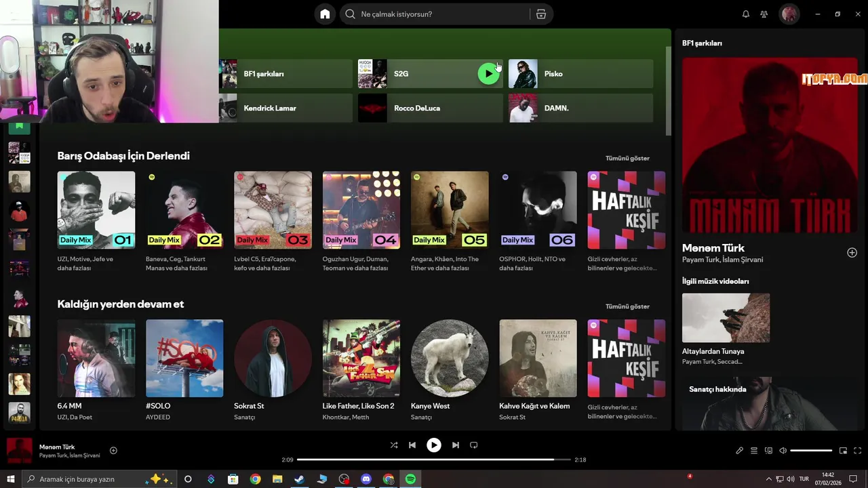Click the 'Kanye West' title text
This screenshot has width=868, height=488.
pyautogui.click(x=430, y=406)
